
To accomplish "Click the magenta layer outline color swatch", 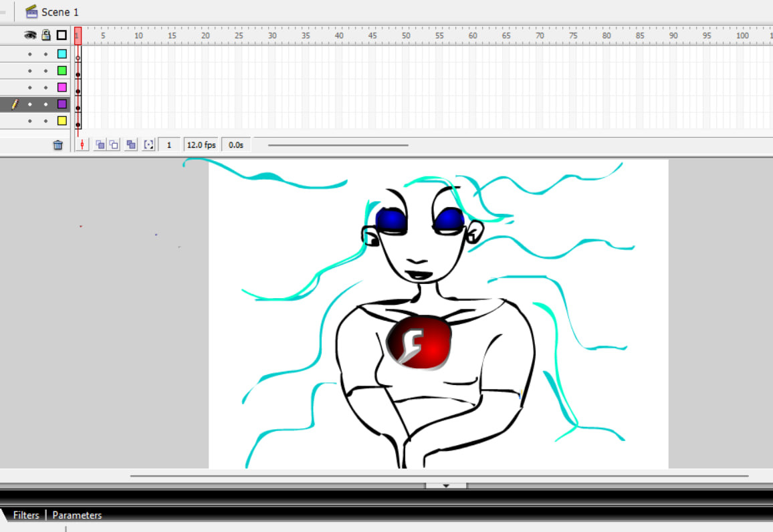I will tap(62, 87).
